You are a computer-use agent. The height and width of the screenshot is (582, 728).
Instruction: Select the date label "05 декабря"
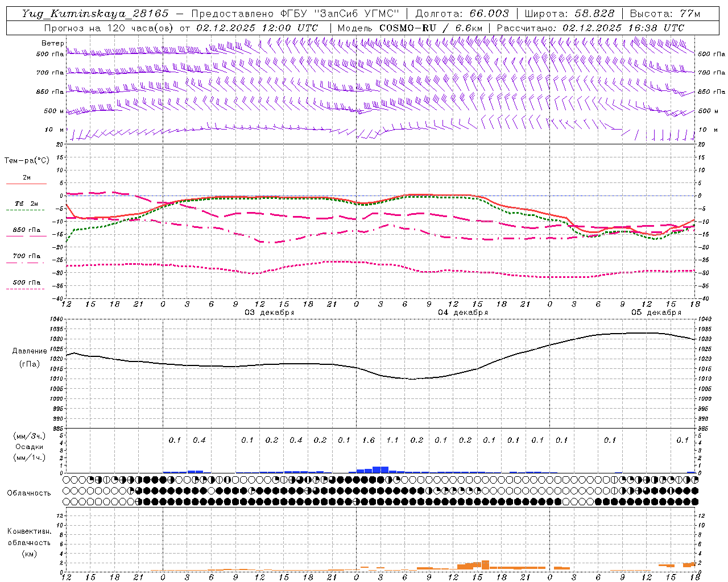coord(656,313)
